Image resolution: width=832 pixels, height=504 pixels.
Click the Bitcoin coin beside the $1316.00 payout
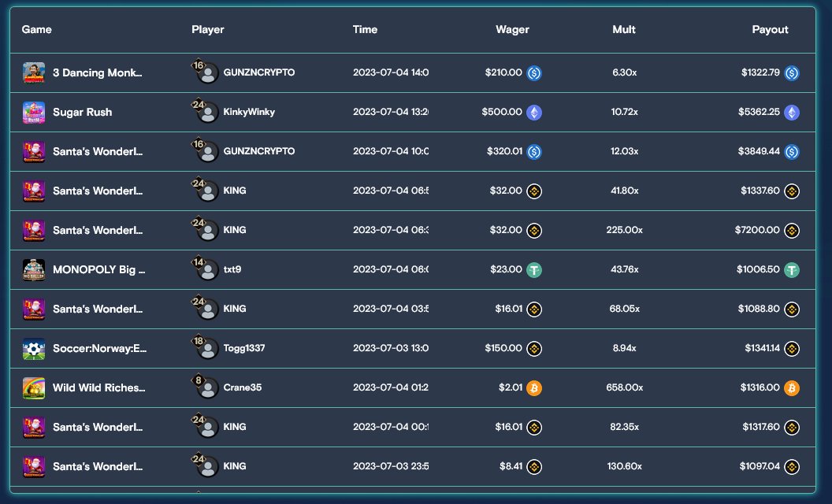[x=792, y=387]
